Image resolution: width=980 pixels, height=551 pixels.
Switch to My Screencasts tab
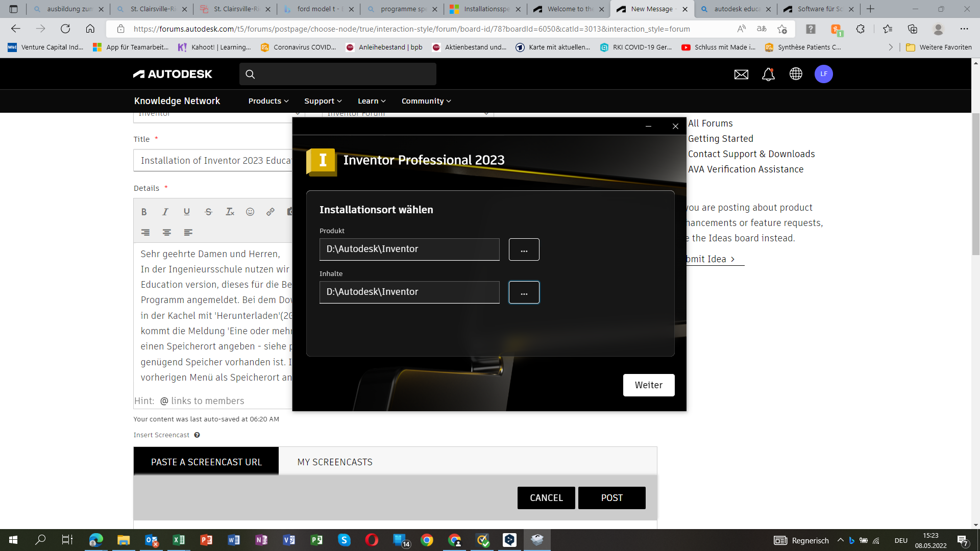pos(335,462)
